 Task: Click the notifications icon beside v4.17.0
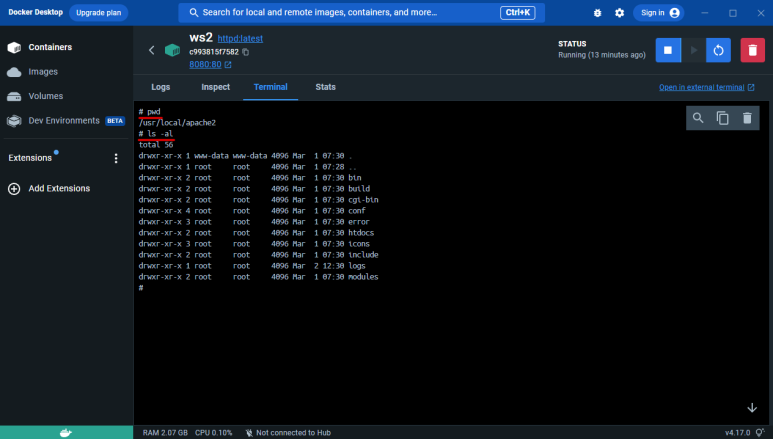760,433
